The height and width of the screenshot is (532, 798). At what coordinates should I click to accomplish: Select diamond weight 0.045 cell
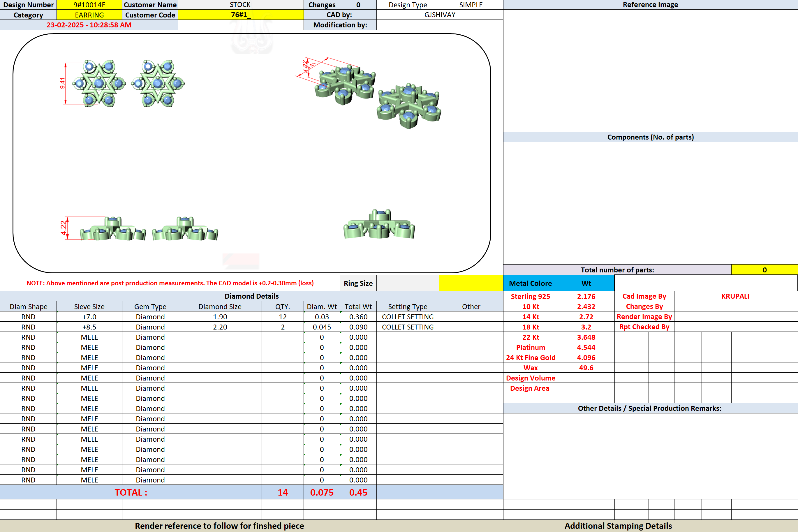pos(322,327)
